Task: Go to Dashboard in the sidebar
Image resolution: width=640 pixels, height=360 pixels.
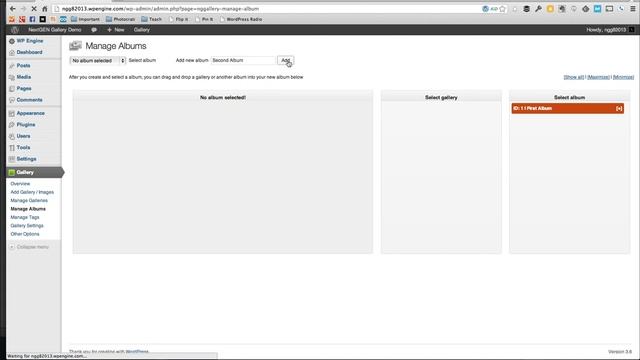Action: tap(29, 52)
